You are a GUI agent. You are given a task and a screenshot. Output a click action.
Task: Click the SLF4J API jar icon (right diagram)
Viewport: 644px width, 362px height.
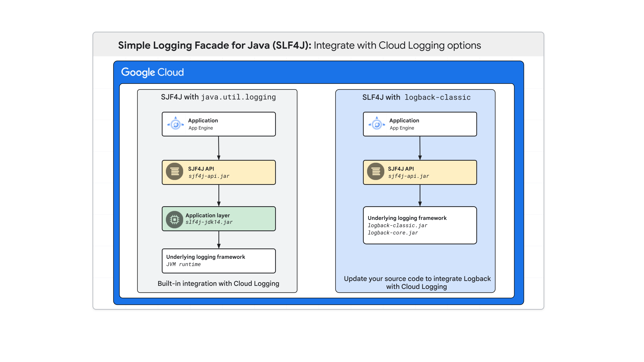pos(376,172)
